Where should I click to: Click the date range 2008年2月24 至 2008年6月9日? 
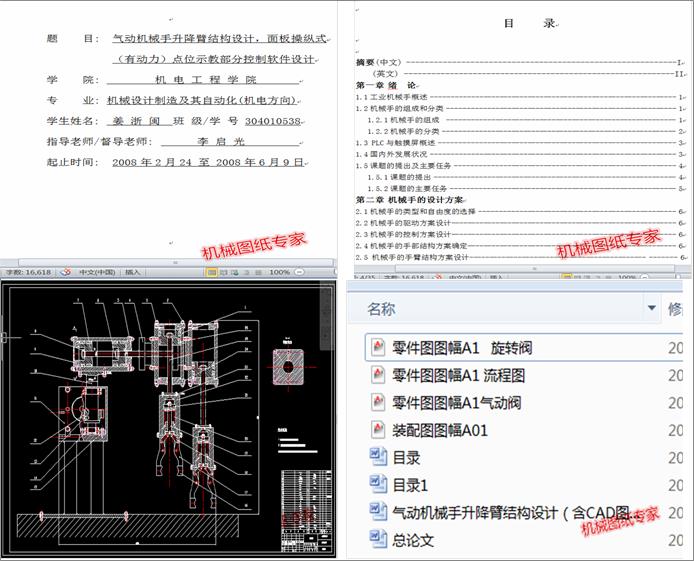pos(208,162)
